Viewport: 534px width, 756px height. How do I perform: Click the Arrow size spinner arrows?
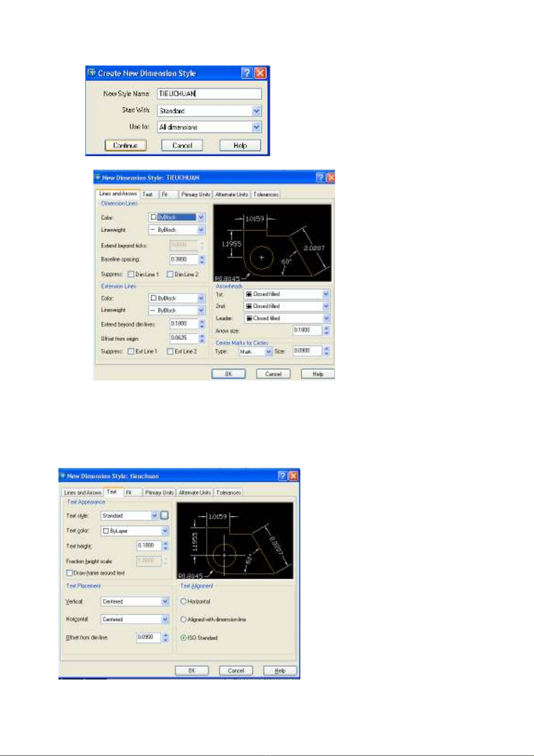pyautogui.click(x=326, y=330)
